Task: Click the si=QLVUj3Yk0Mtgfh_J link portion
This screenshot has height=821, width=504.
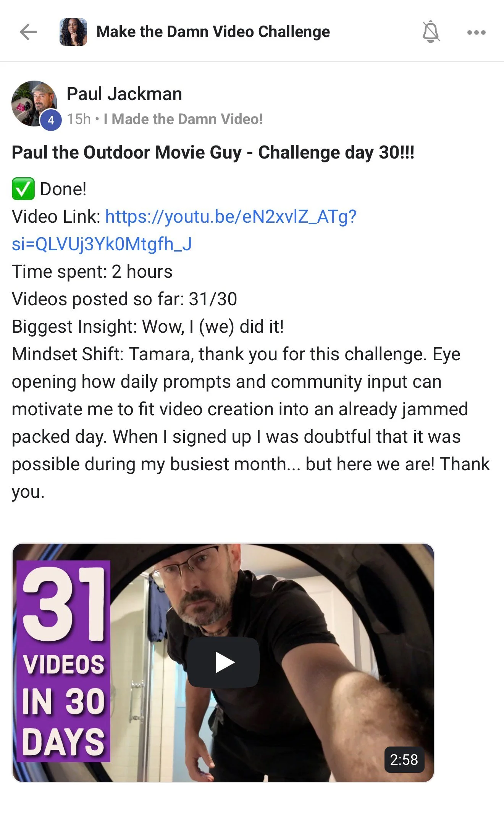Action: click(x=102, y=244)
